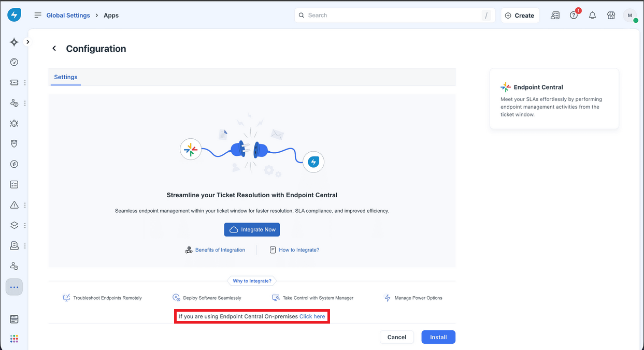Click Deploy Software Seamlessly text

pos(212,298)
